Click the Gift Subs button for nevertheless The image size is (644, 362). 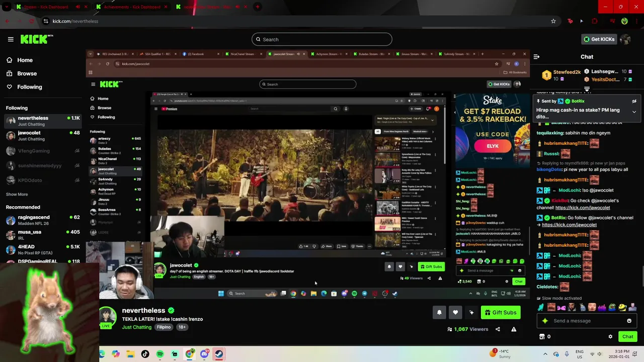tap(501, 312)
